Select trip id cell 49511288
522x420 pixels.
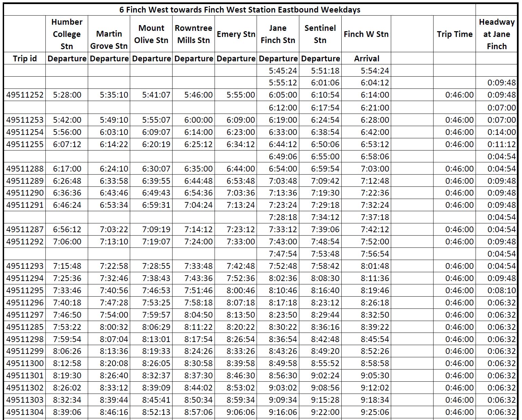[25, 168]
